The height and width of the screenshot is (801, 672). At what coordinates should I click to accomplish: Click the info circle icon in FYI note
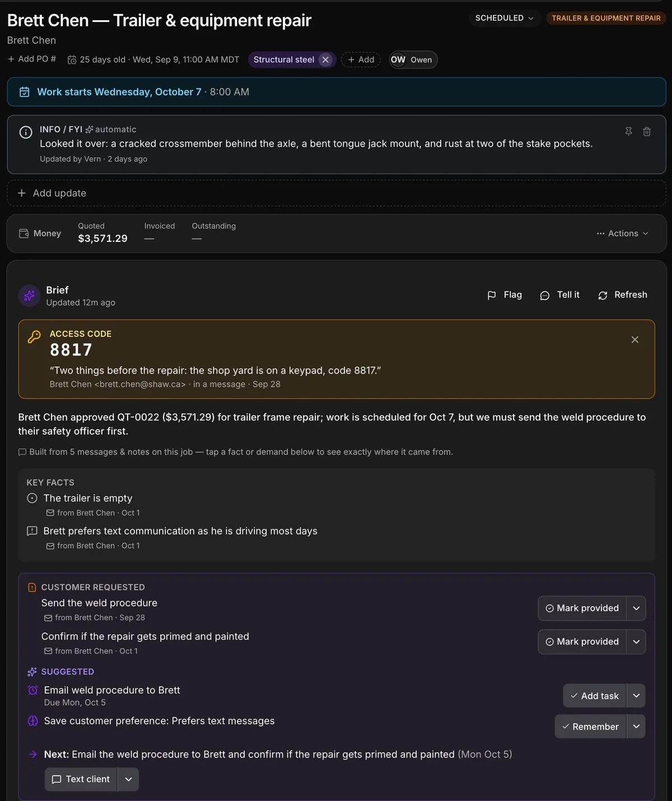26,132
